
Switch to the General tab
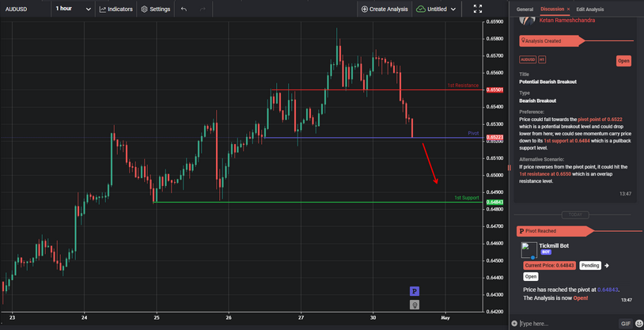pyautogui.click(x=525, y=9)
